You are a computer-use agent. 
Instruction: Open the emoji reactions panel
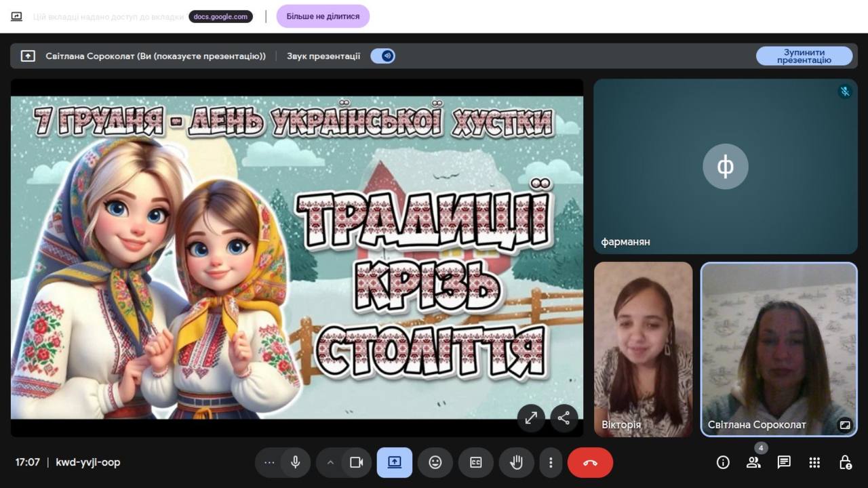(x=435, y=462)
